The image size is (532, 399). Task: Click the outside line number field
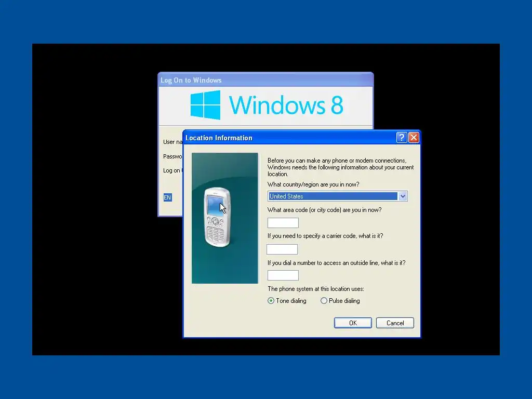(x=283, y=275)
